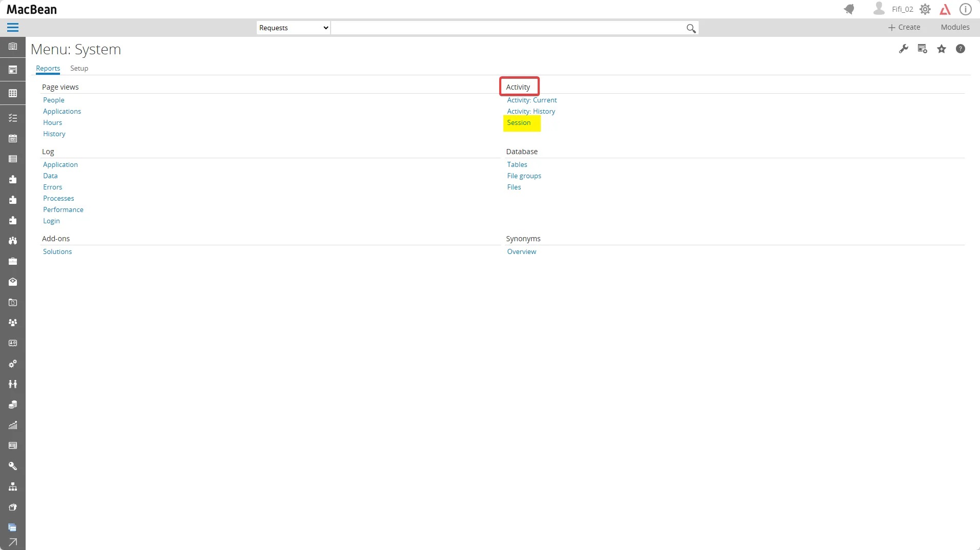This screenshot has width=980, height=550.
Task: Open the Login log
Action: click(51, 221)
